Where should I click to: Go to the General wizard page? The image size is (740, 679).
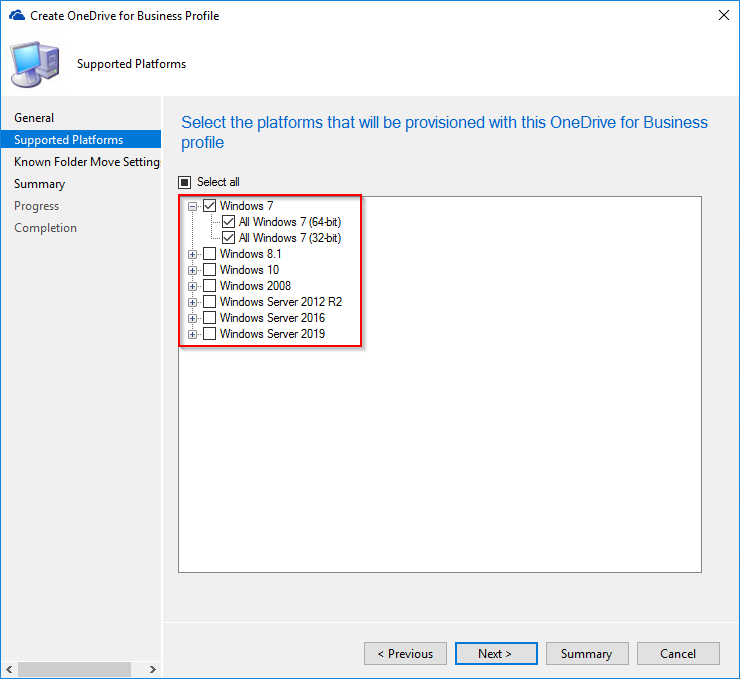[34, 118]
